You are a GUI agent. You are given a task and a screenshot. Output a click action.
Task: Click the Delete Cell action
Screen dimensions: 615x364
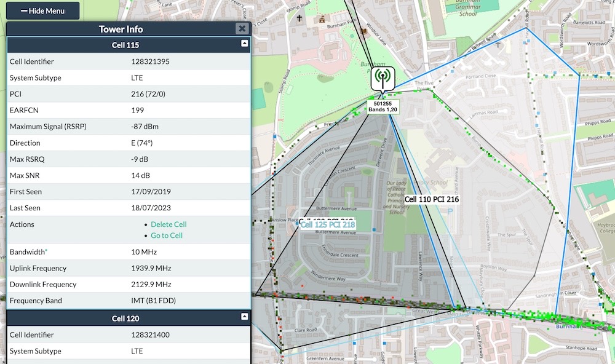click(x=169, y=224)
